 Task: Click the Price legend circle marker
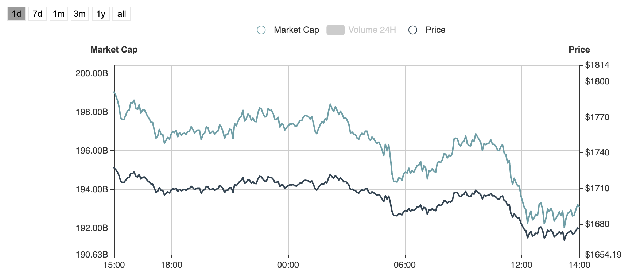pos(413,30)
